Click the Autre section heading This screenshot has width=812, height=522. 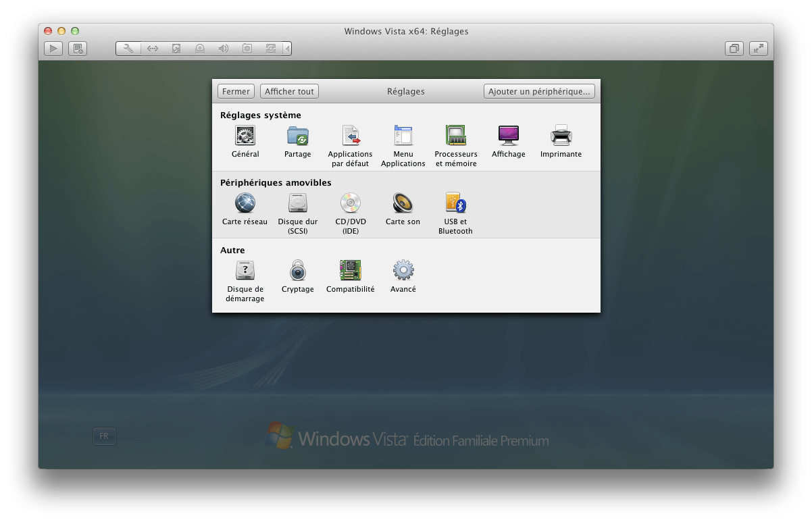pos(232,251)
